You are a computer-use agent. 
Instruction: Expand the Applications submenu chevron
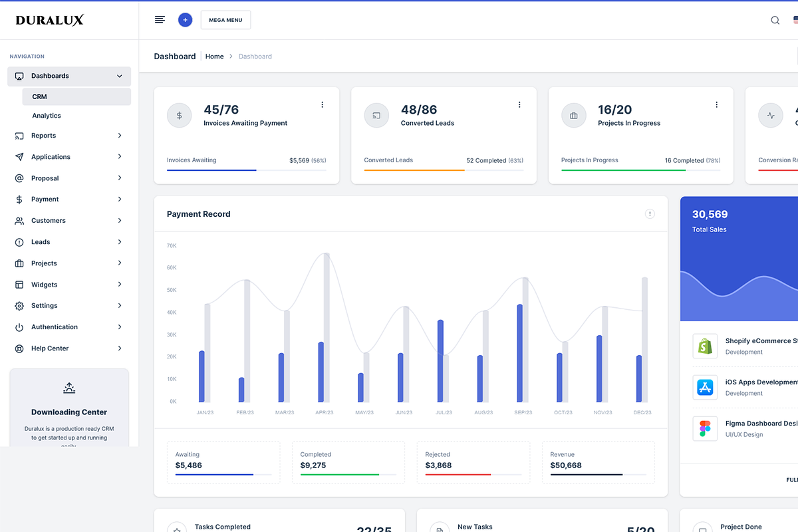tap(120, 157)
